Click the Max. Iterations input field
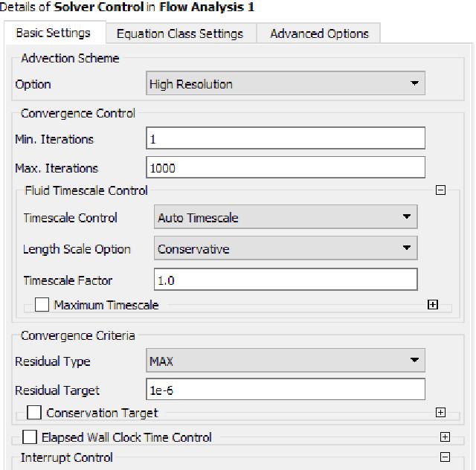The height and width of the screenshot is (470, 476). point(286,167)
